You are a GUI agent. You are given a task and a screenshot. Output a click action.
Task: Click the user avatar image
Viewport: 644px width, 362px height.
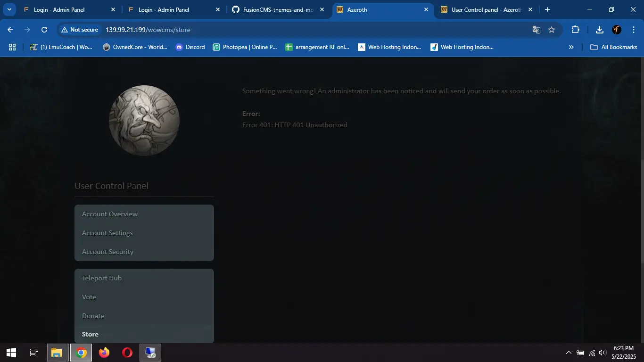tap(144, 121)
